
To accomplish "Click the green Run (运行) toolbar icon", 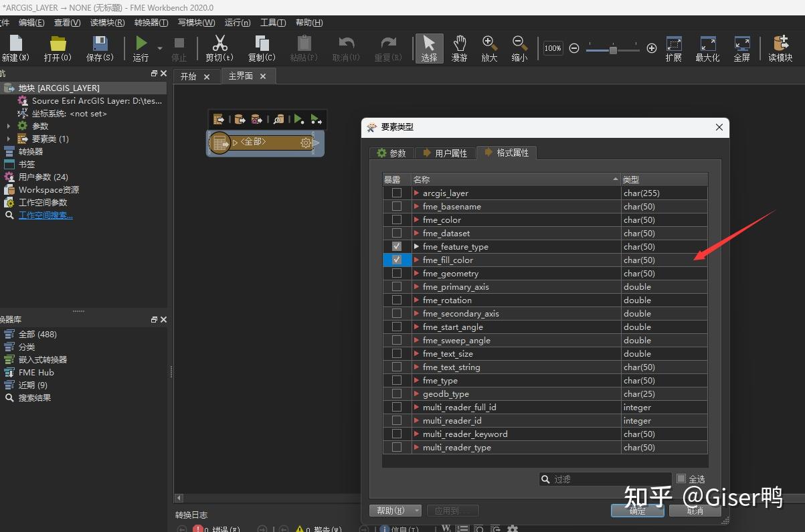I will 141,44.
